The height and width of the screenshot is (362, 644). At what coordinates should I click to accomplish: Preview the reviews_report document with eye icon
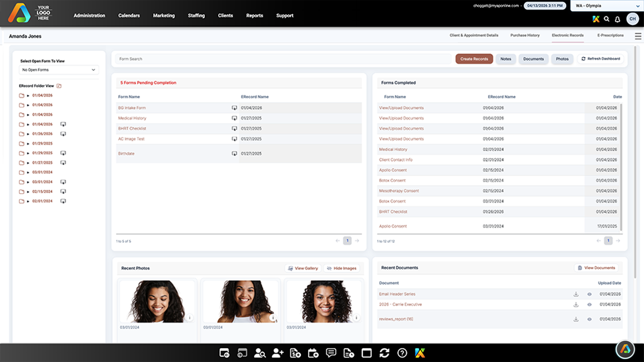tap(589, 319)
